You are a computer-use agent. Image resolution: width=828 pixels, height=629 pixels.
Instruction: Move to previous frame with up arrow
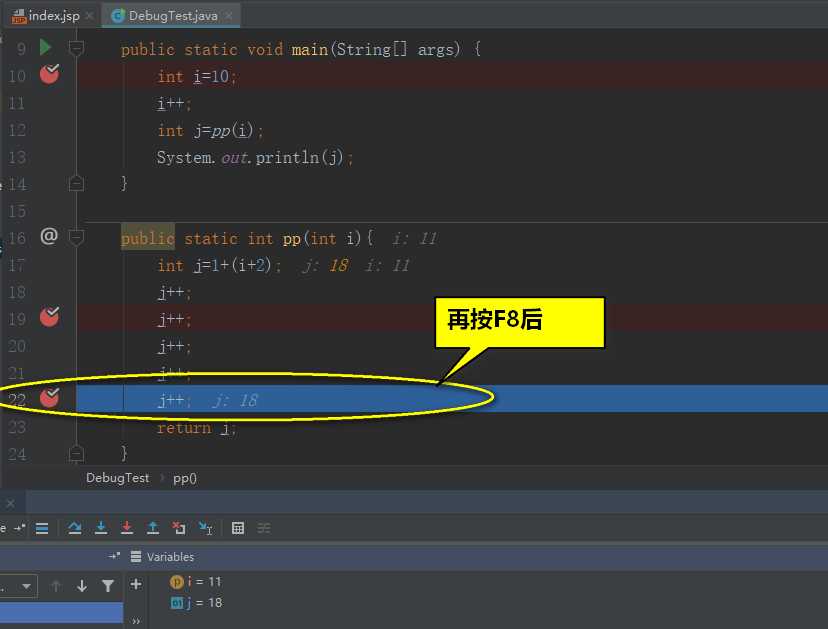pyautogui.click(x=56, y=586)
